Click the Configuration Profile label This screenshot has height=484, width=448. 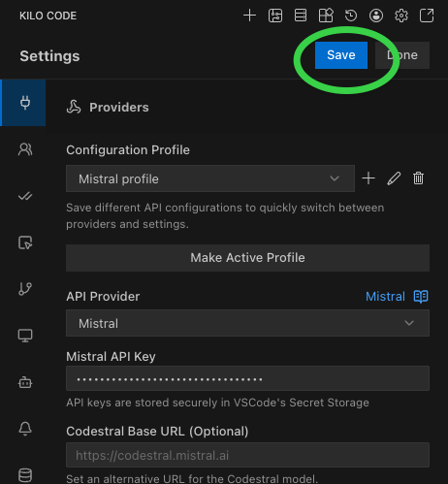tap(128, 150)
